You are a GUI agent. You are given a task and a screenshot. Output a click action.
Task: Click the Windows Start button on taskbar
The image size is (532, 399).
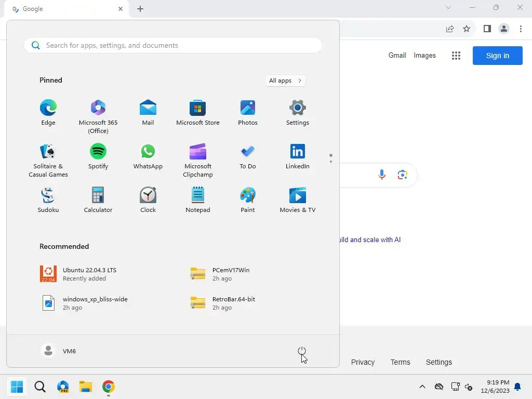17,387
